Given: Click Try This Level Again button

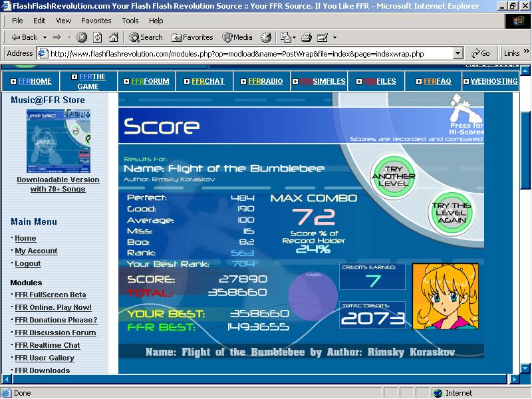Looking at the screenshot, I should (x=451, y=213).
